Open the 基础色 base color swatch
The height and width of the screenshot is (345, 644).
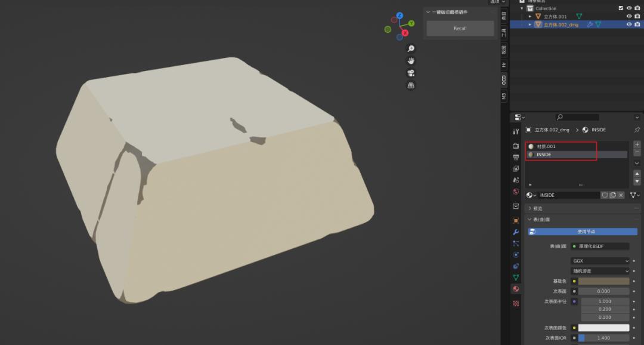(603, 281)
